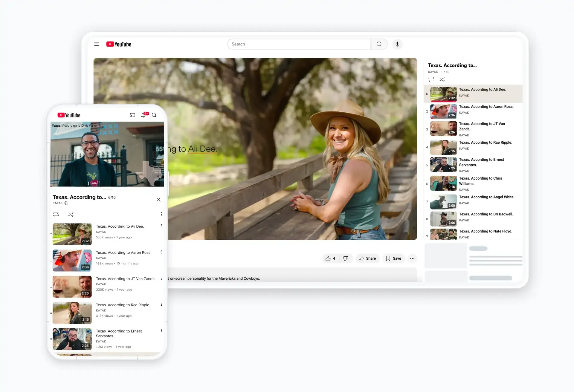Save the video to a playlist
This screenshot has width=574, height=392.
click(x=393, y=258)
